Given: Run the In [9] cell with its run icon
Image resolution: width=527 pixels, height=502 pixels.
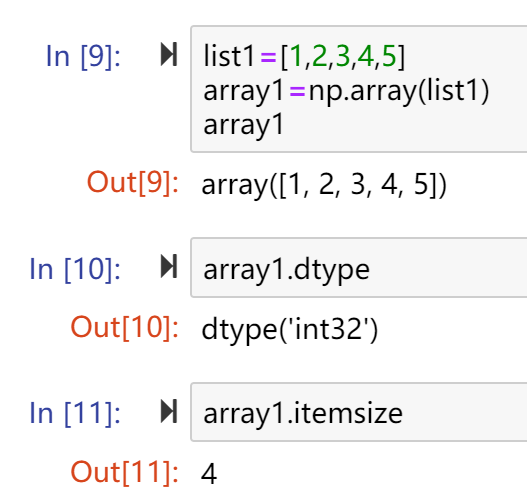Looking at the screenshot, I should click(169, 54).
